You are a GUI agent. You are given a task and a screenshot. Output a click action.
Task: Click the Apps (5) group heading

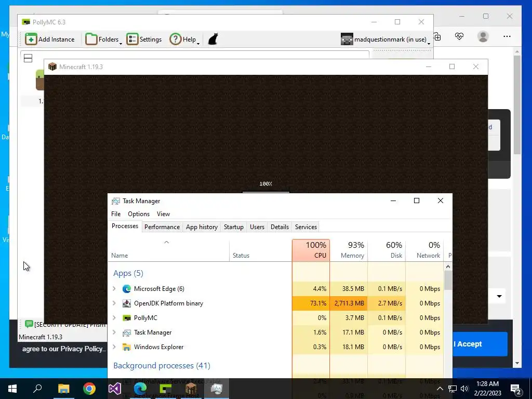point(128,273)
